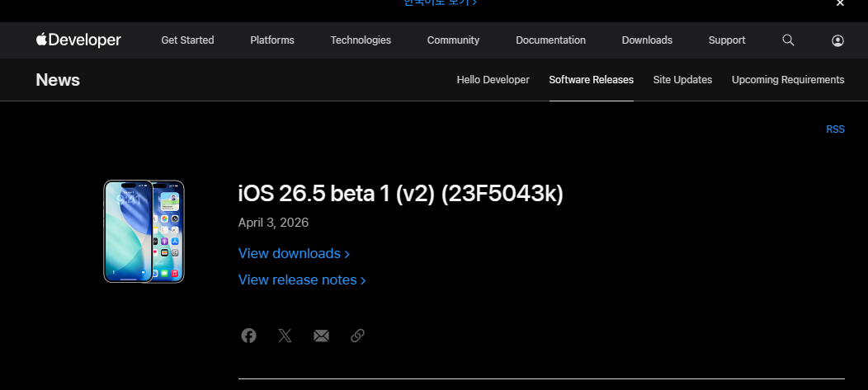Click the April 3, 2026 date text
The height and width of the screenshot is (390, 868).
coord(273,223)
